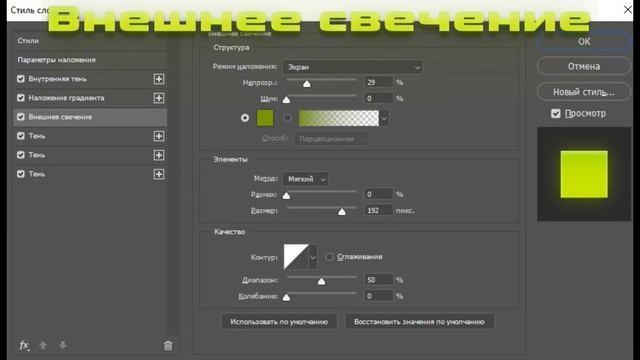
Task: Select the solid color radio button
Action: (x=245, y=118)
